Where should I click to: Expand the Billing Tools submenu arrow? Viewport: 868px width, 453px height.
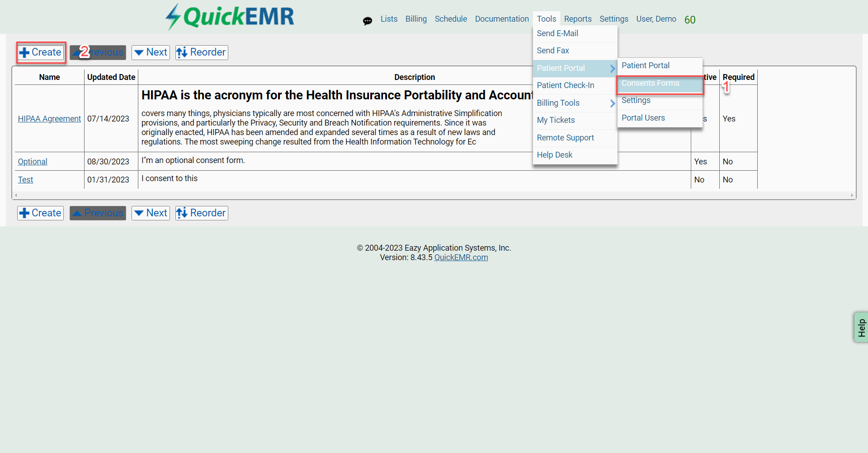click(x=613, y=103)
